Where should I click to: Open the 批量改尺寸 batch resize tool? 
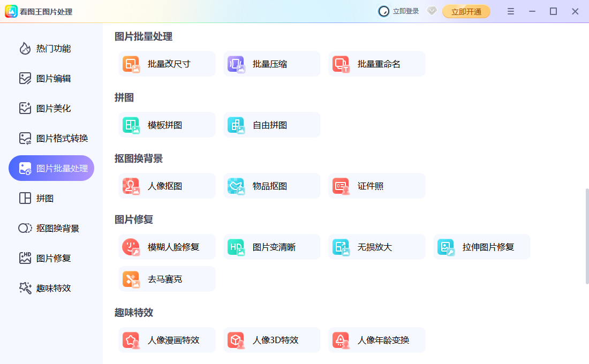click(x=167, y=63)
